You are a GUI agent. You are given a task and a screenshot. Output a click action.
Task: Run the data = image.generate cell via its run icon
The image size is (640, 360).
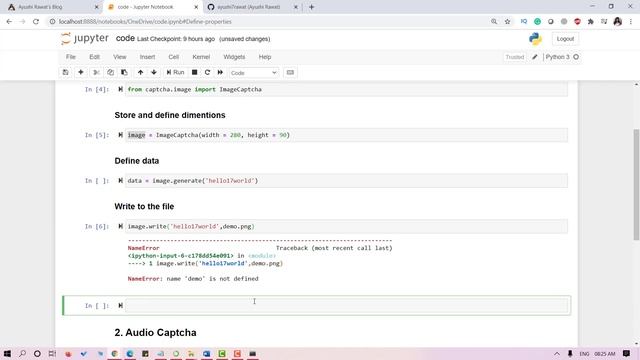(120, 181)
